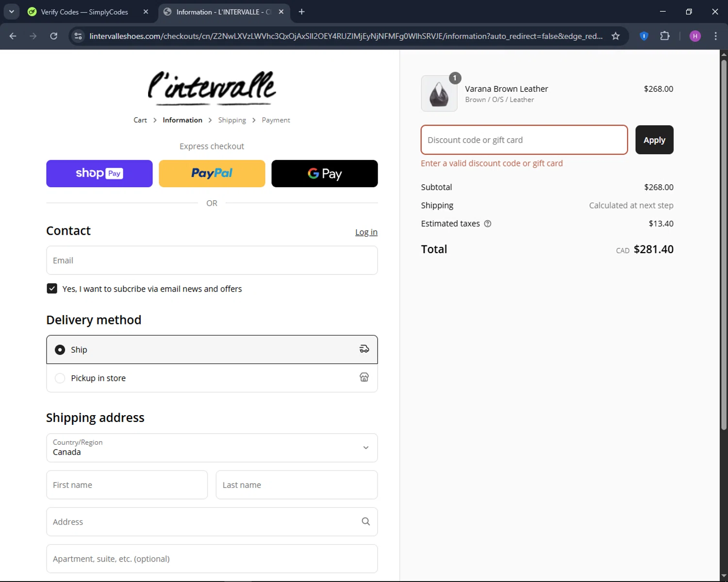Screen dimensions: 728x582
Task: Focus the Email input field
Action: point(212,260)
